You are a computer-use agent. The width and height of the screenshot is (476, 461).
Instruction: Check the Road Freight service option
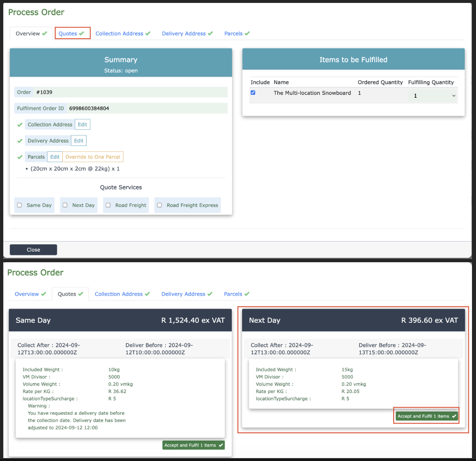(108, 205)
